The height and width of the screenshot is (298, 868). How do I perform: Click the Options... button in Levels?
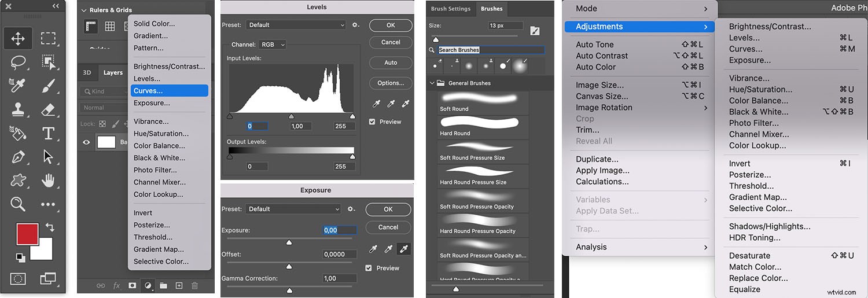tap(391, 83)
